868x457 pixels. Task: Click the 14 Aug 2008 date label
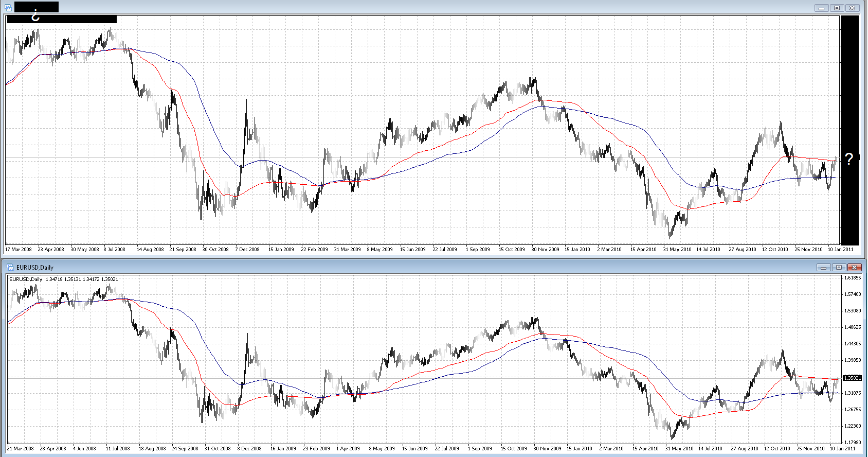click(x=150, y=250)
